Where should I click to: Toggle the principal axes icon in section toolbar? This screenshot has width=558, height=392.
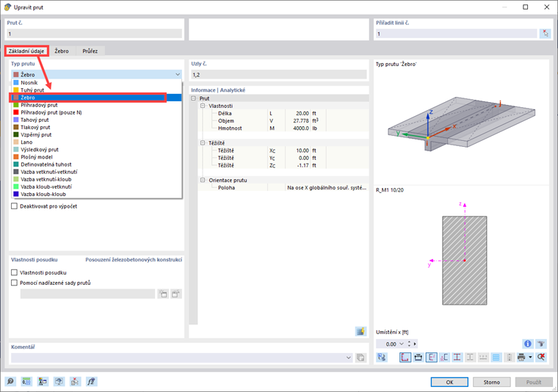[x=431, y=357]
